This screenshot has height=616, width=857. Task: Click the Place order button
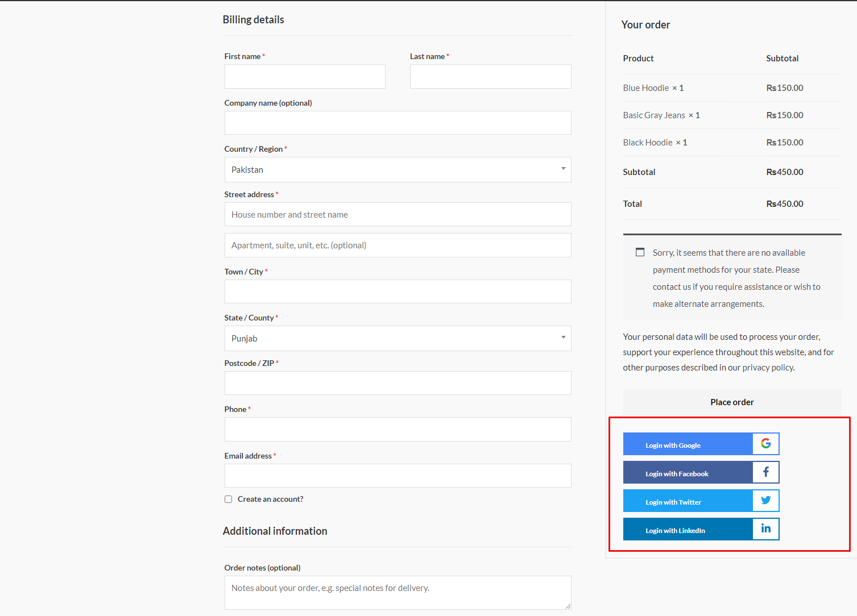[x=732, y=402]
